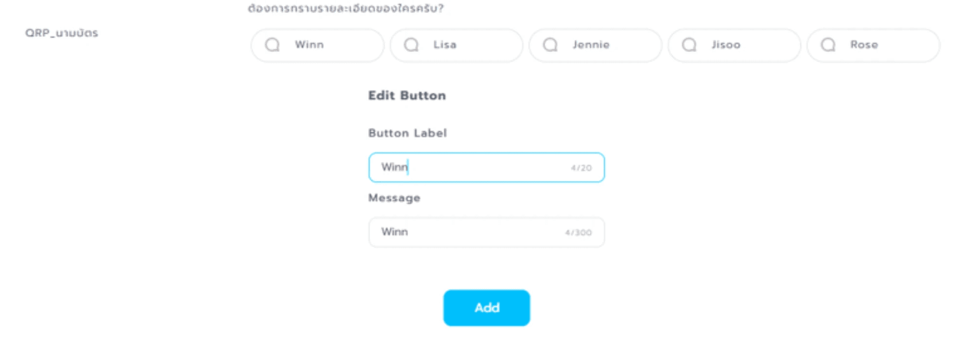Click the chat bubble icon beside Jisoo
Screen dimensions: 980x349
pos(689,45)
